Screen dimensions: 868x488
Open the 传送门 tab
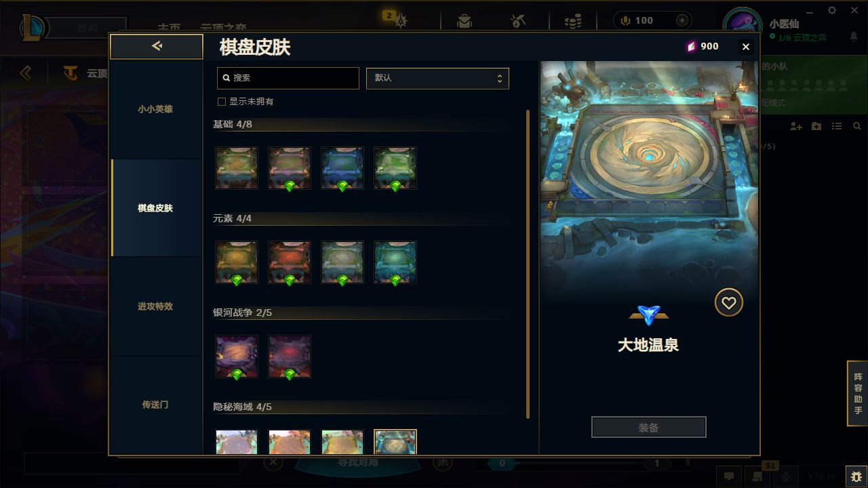coord(155,405)
